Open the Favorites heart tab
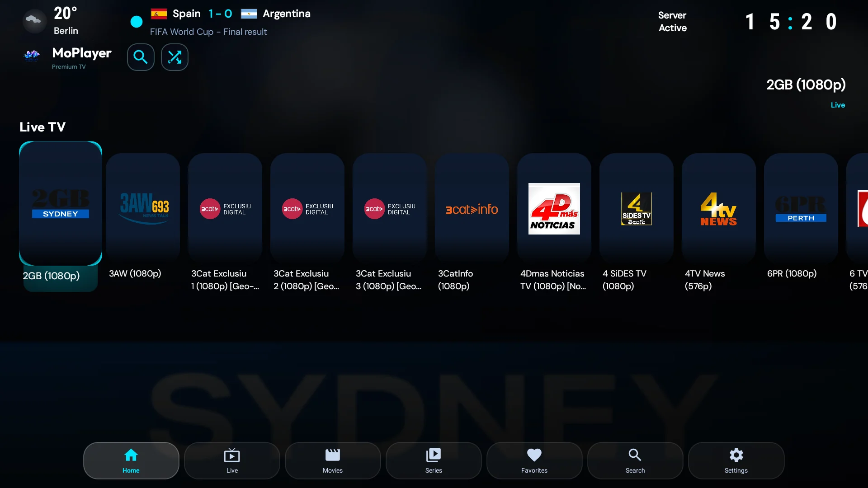This screenshot has height=488, width=868. pyautogui.click(x=534, y=460)
